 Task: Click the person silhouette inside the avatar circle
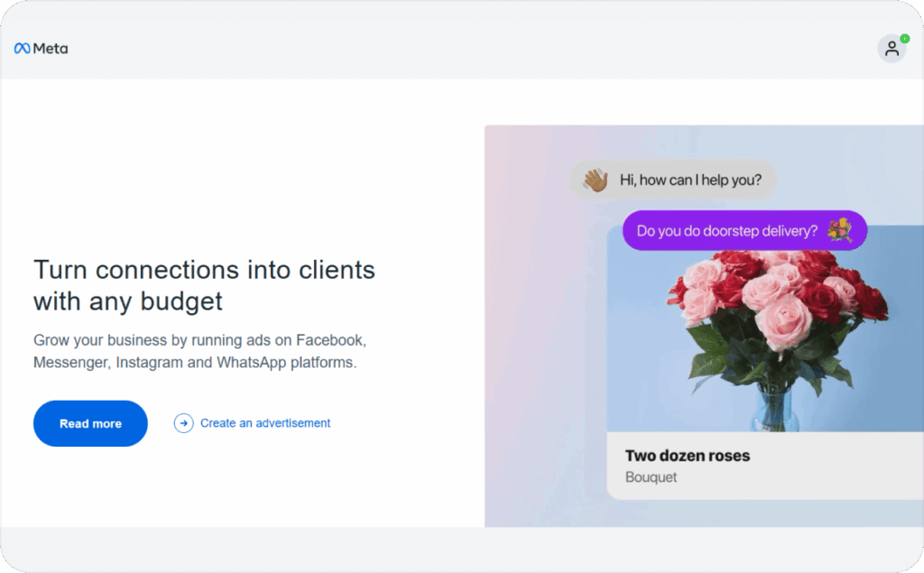(x=891, y=50)
